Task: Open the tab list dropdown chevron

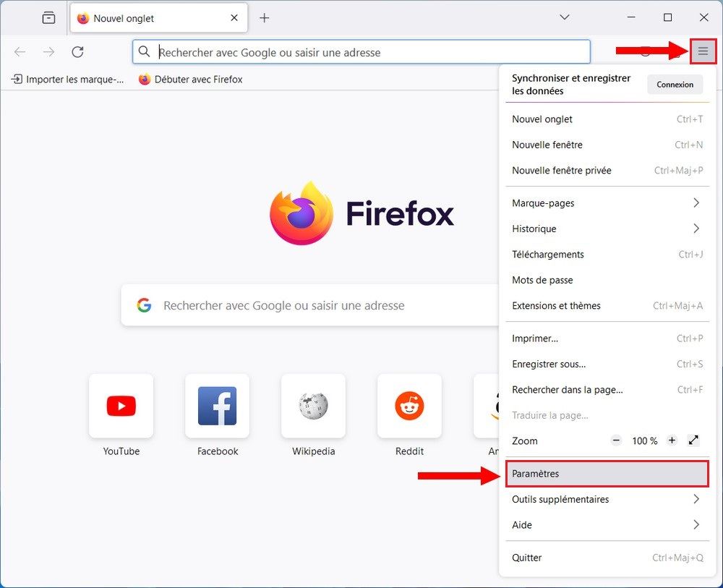Action: 564,17
